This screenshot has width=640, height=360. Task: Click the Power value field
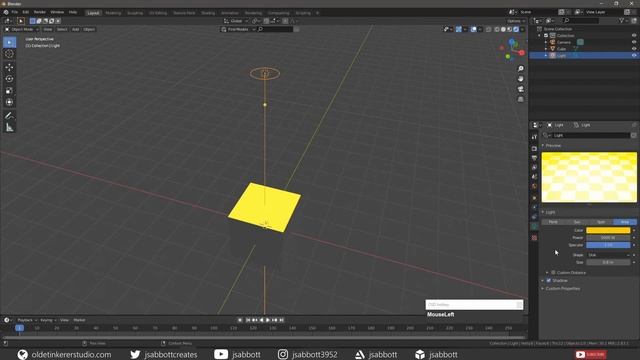point(608,238)
